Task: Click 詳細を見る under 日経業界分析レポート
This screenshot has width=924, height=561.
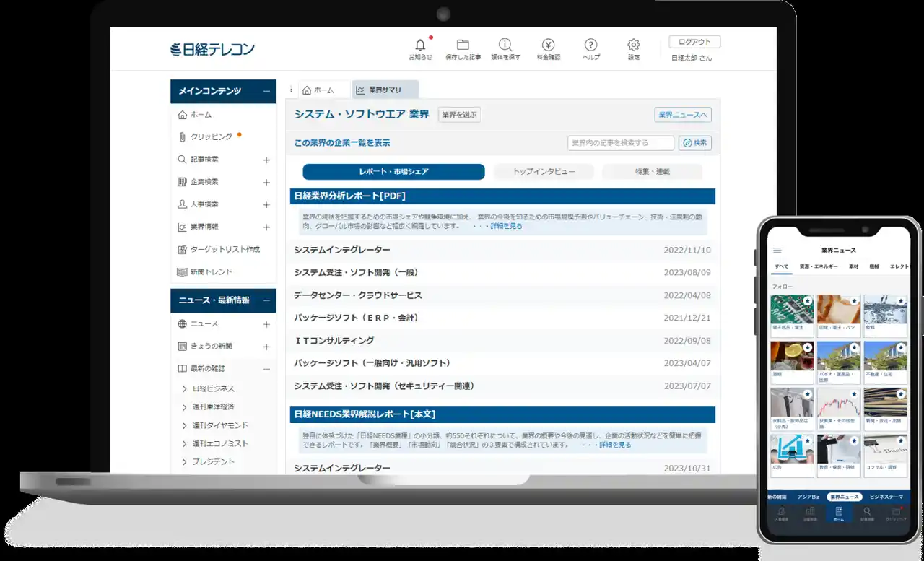Action: pos(506,226)
